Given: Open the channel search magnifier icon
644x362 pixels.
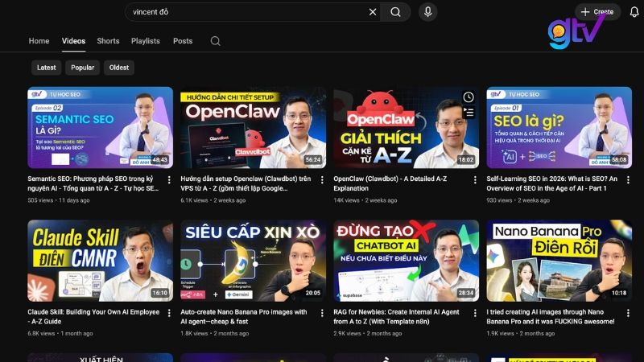Looking at the screenshot, I should click(x=215, y=41).
